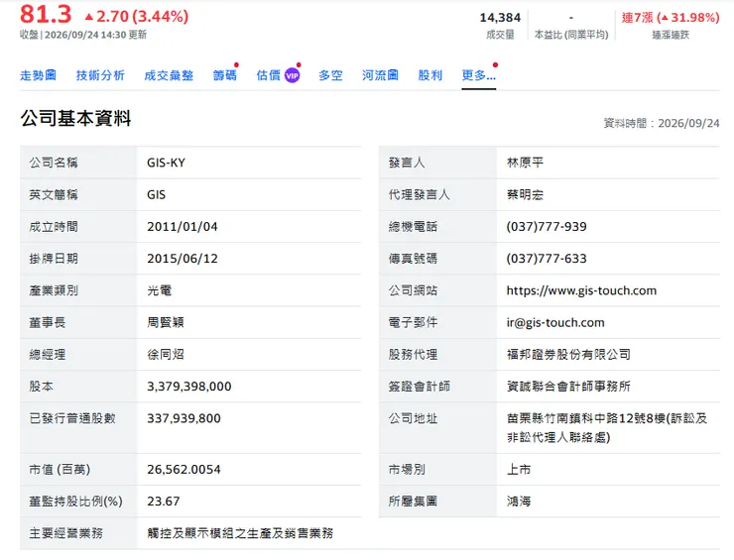
Task: Click the purple VIP badge icon
Action: pos(292,75)
